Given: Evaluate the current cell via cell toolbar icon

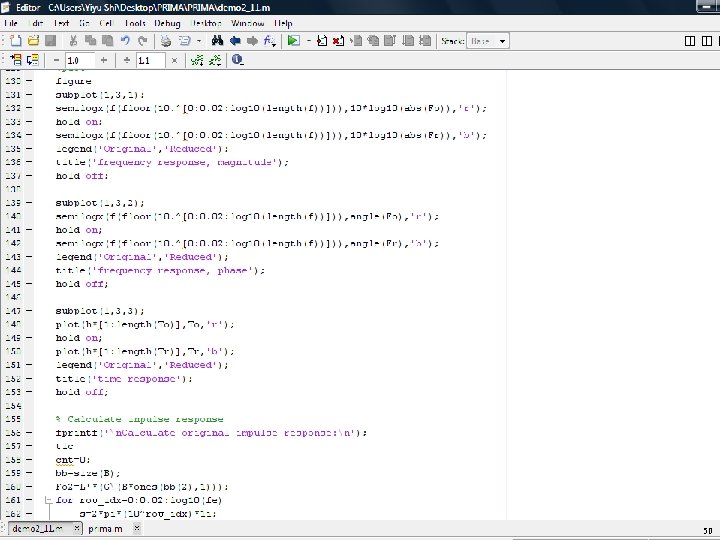Looking at the screenshot, I should [x=16, y=60].
